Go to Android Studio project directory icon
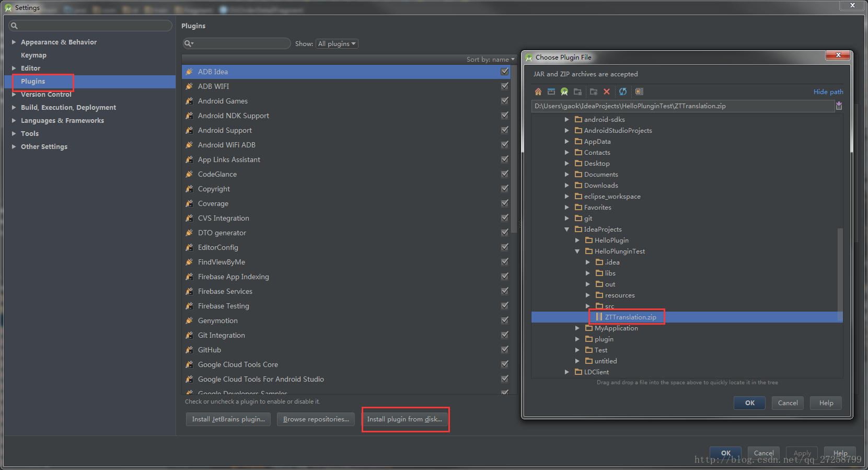This screenshot has width=868, height=470. pyautogui.click(x=564, y=91)
